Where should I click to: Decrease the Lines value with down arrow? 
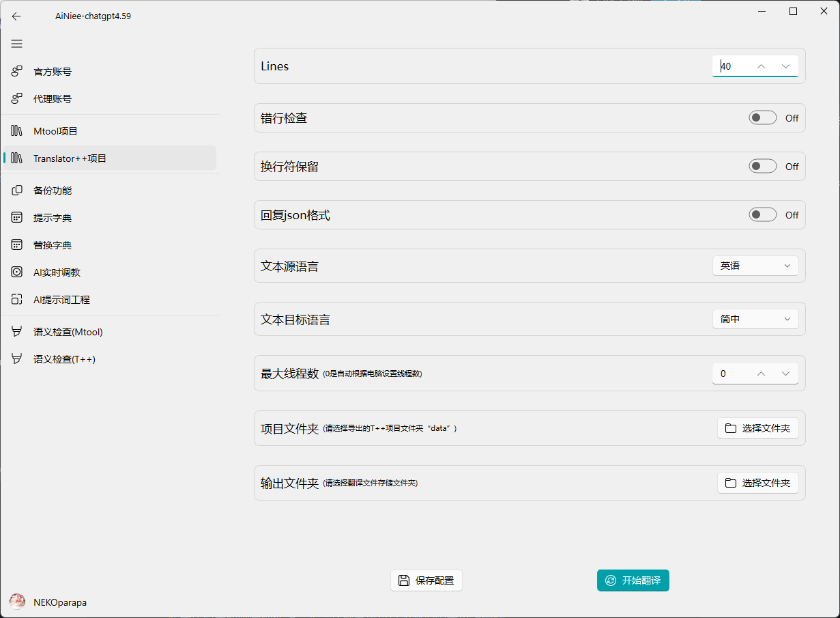[785, 66]
